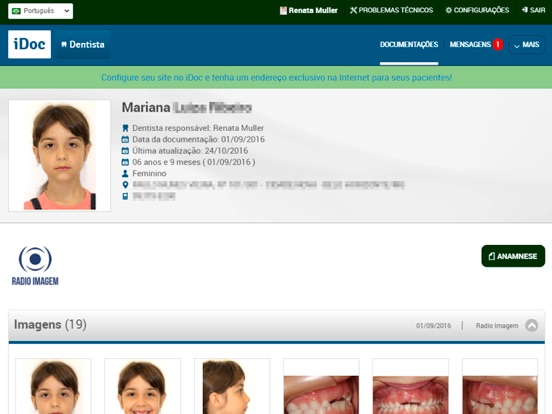Open the Anamnese button
Image resolution: width=552 pixels, height=414 pixels.
[x=513, y=256]
